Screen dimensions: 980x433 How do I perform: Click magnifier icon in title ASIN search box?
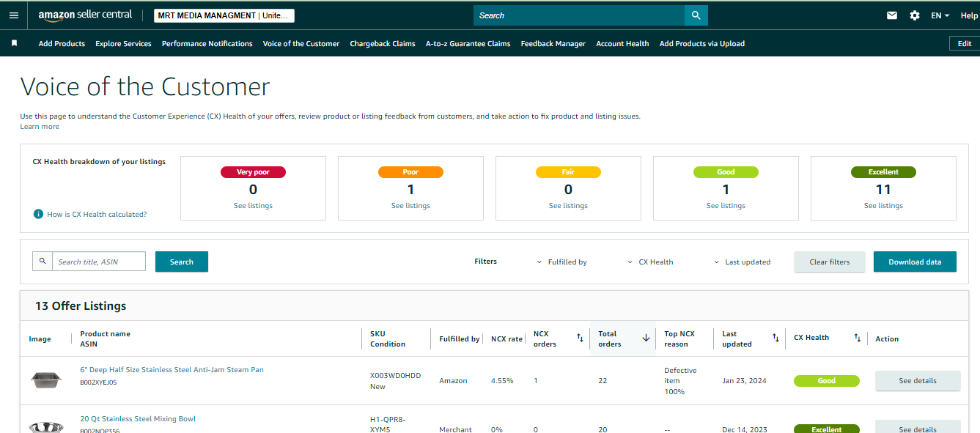(x=43, y=261)
